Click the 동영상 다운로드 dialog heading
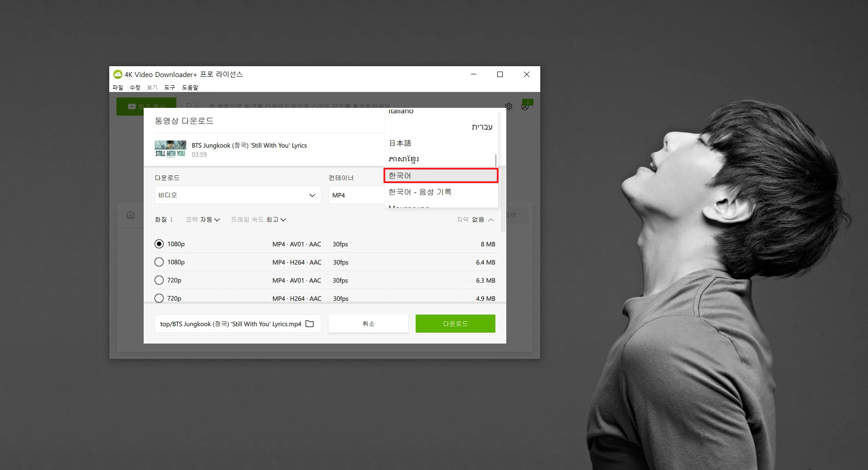Image resolution: width=868 pixels, height=470 pixels. pyautogui.click(x=184, y=121)
